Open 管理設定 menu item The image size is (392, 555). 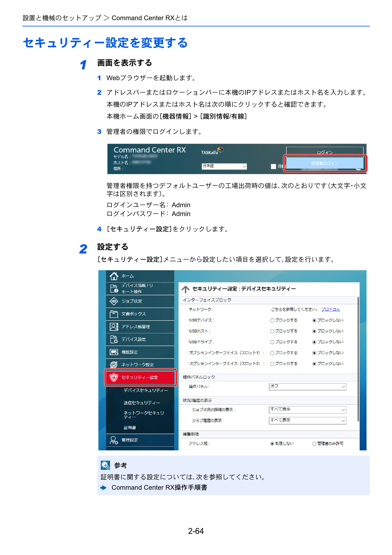click(140, 440)
